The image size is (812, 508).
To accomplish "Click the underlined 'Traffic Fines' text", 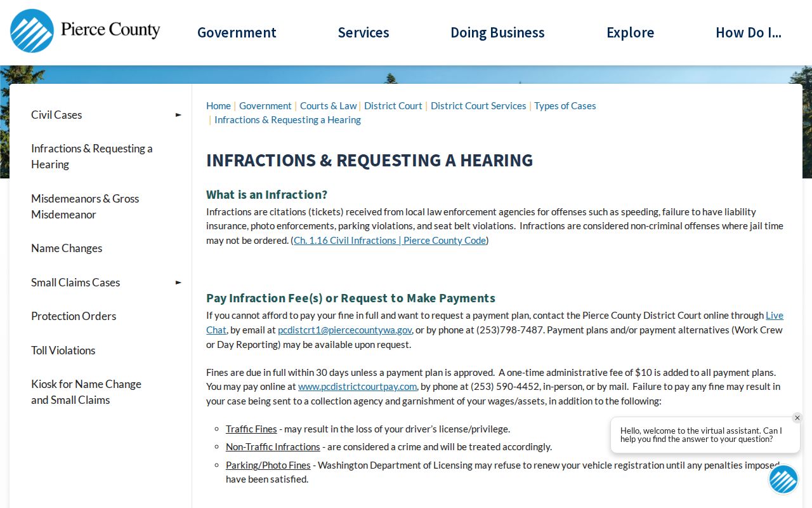I will coord(251,429).
